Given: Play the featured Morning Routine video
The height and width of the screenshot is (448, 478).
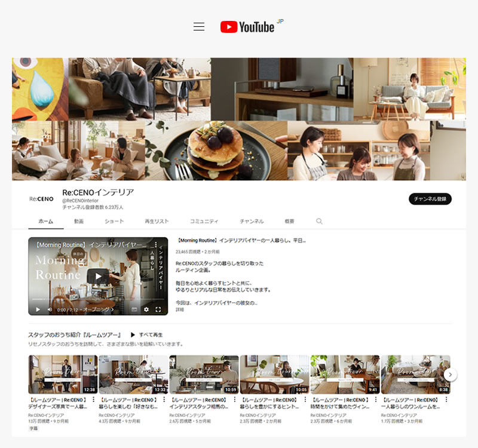Looking at the screenshot, I should [98, 276].
